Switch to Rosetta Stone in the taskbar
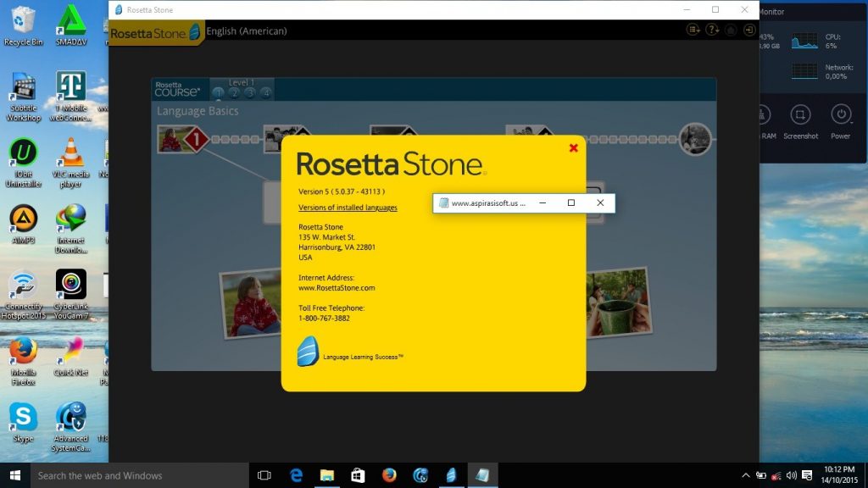 coord(451,475)
